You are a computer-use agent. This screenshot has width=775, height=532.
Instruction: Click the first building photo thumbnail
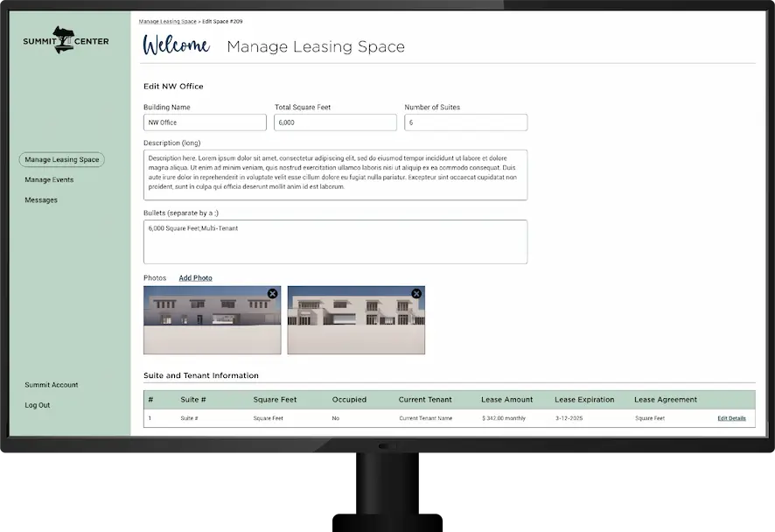213,319
